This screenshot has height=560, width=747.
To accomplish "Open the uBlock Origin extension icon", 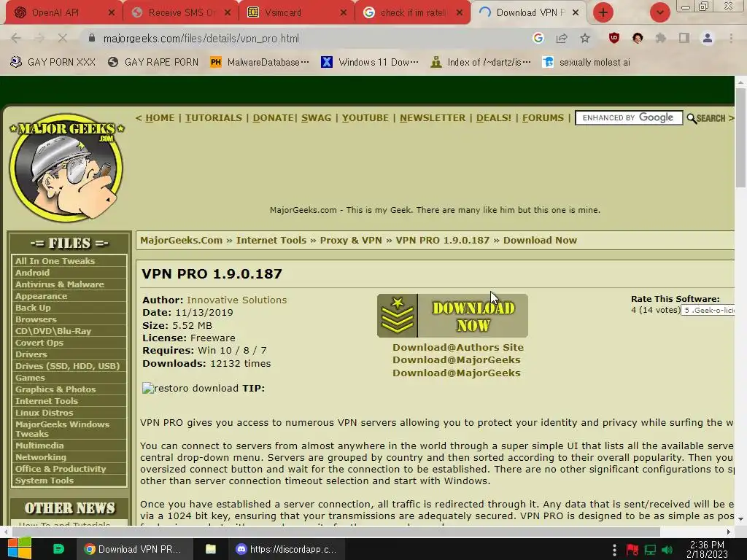I will point(614,38).
